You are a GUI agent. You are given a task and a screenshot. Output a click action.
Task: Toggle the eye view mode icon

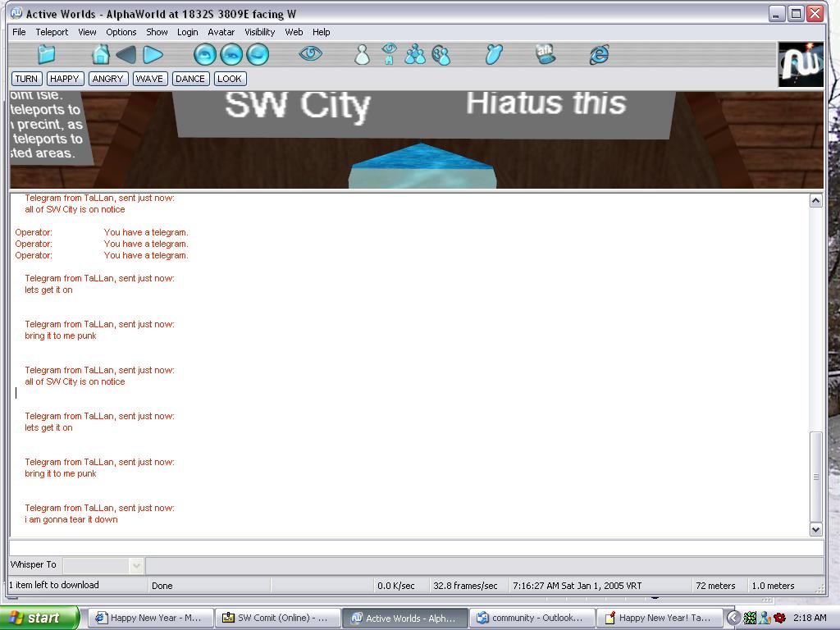click(x=310, y=54)
